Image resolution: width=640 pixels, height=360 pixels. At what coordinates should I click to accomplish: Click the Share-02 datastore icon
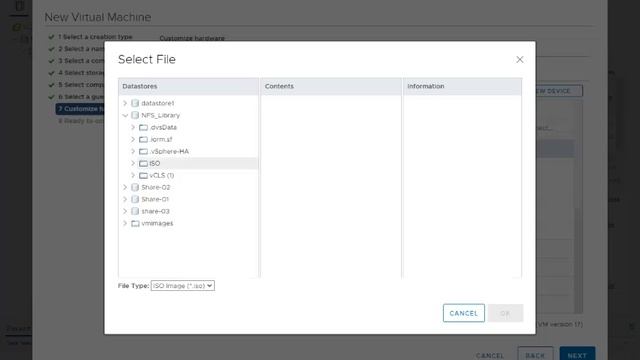click(135, 187)
